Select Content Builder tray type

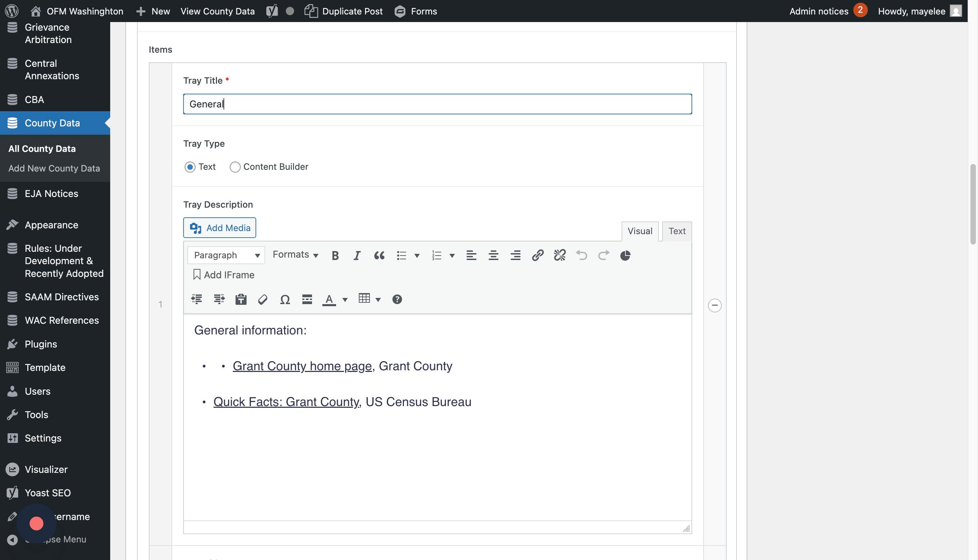(x=235, y=167)
